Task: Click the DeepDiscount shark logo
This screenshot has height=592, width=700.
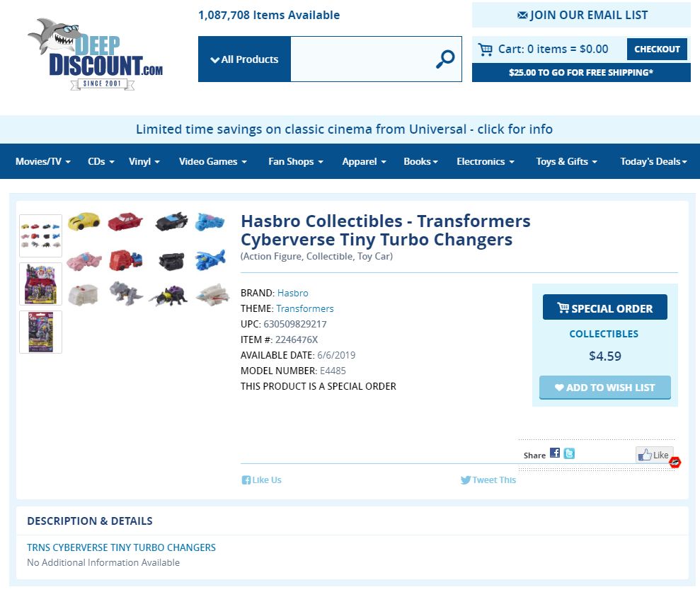Action: (x=95, y=54)
